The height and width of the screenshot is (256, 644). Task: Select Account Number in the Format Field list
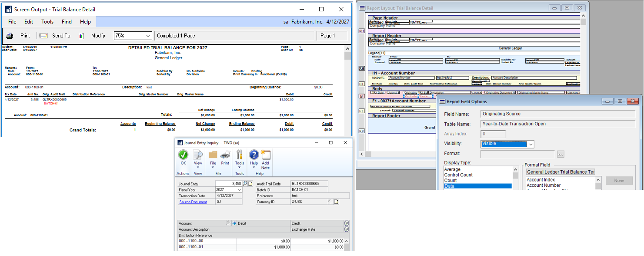coord(544,185)
